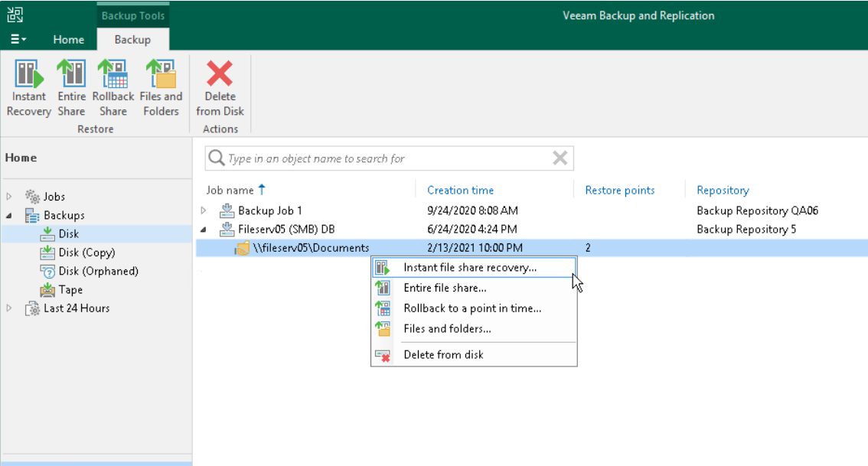Click the Backup Tools contextual tab header
Image resolution: width=868 pixels, height=466 pixels.
tap(133, 15)
